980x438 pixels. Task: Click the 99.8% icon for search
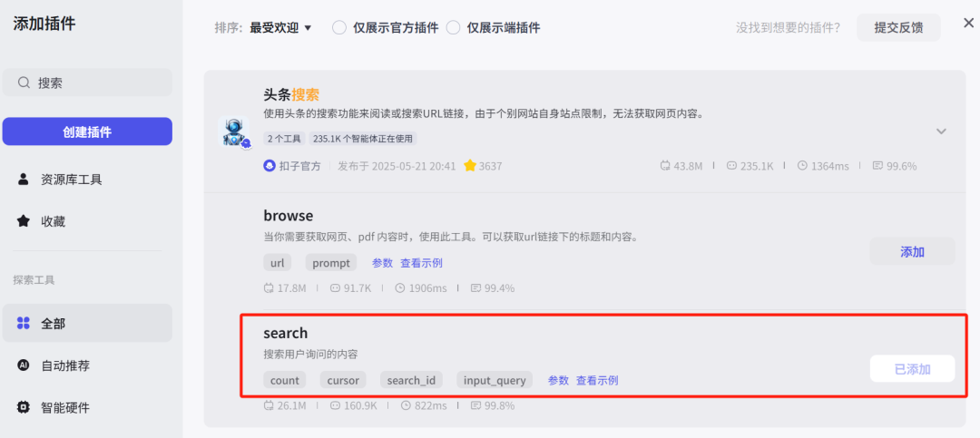click(x=475, y=405)
